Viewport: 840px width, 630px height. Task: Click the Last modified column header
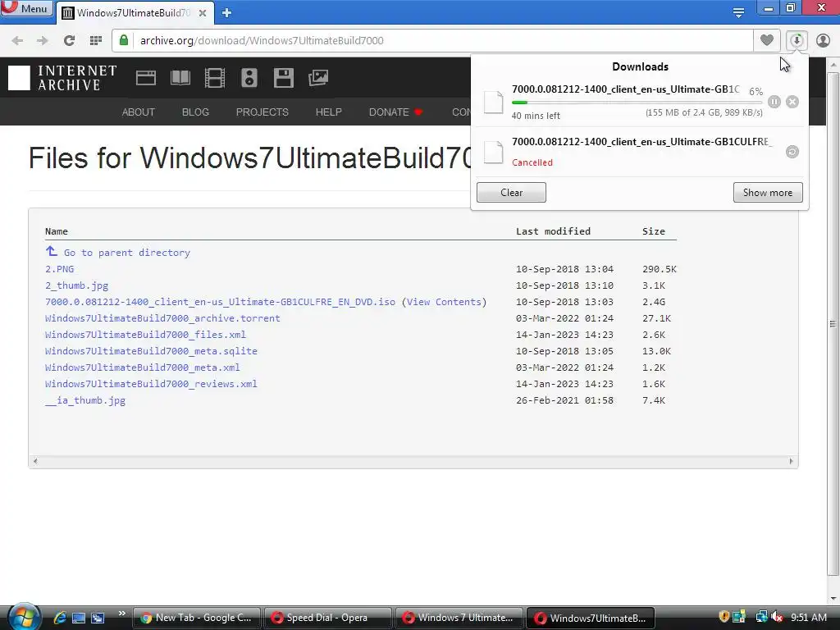[553, 231]
